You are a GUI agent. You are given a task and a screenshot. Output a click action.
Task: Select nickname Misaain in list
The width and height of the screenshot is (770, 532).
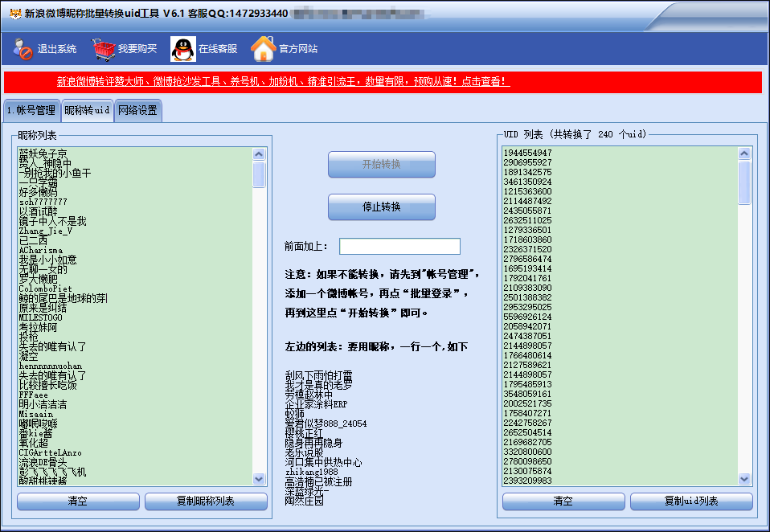(36, 414)
